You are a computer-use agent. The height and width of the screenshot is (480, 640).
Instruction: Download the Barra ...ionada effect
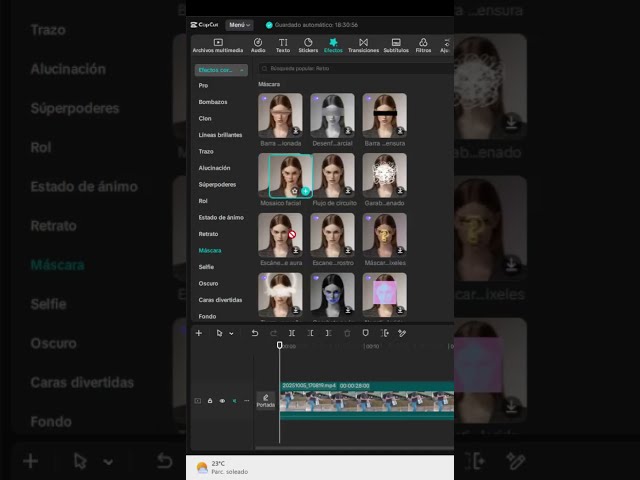(x=296, y=131)
